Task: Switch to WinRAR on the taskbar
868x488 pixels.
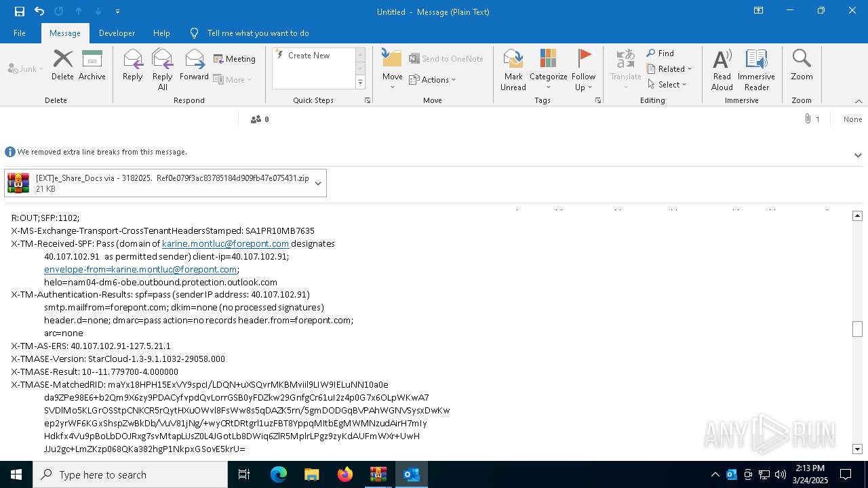Action: point(378,474)
